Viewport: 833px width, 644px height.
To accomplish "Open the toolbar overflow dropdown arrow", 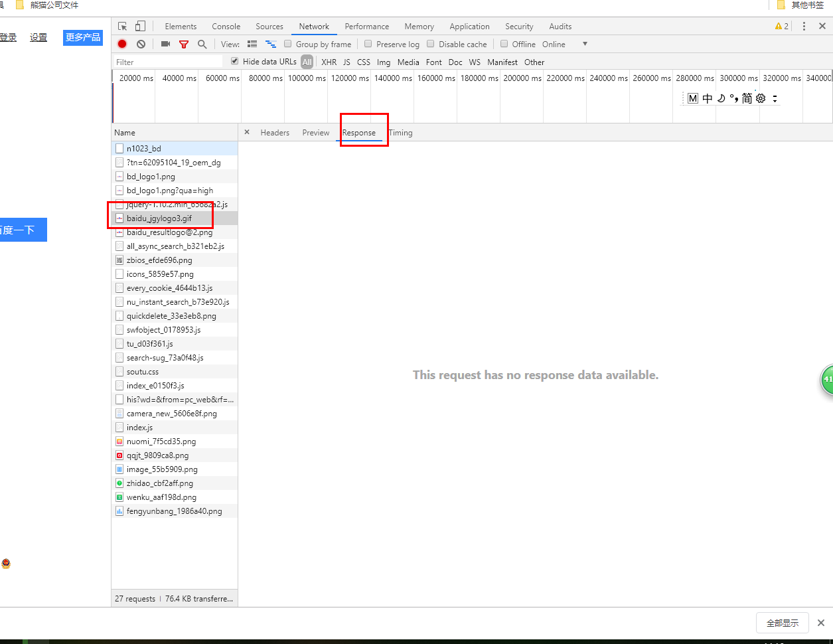I will pyautogui.click(x=583, y=44).
